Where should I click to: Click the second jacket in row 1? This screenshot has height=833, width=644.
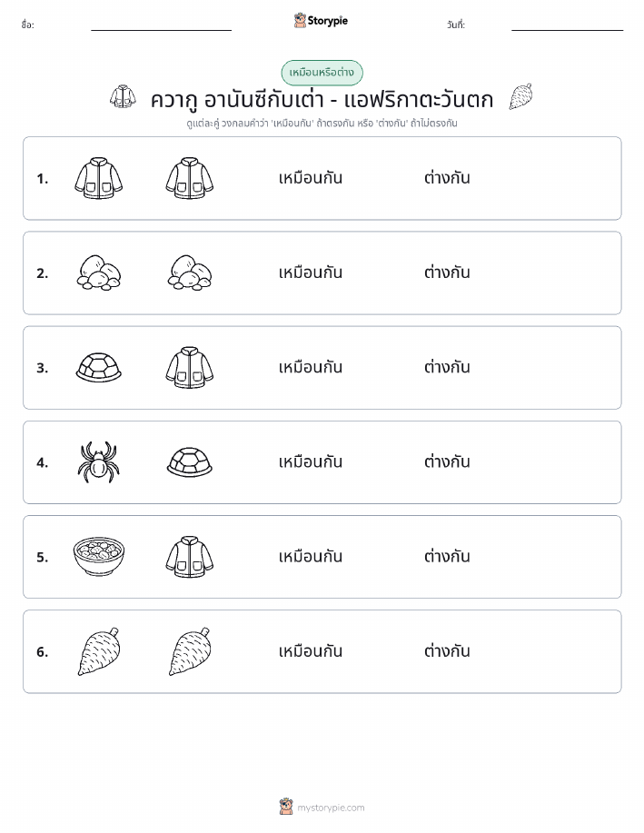[x=190, y=178]
